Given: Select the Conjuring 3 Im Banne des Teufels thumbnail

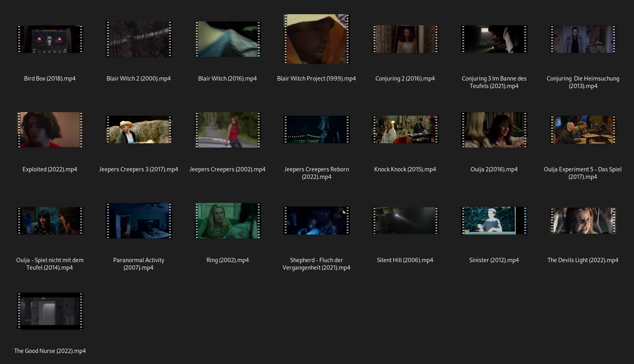Looking at the screenshot, I should (494, 39).
